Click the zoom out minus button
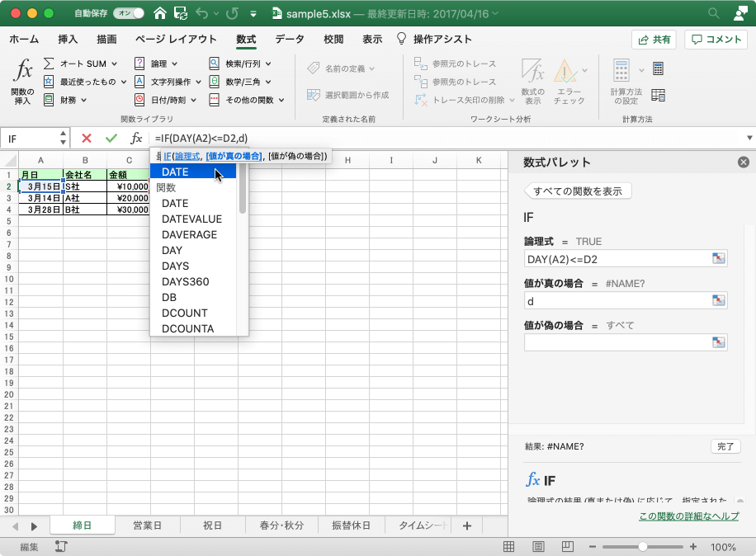 click(593, 547)
